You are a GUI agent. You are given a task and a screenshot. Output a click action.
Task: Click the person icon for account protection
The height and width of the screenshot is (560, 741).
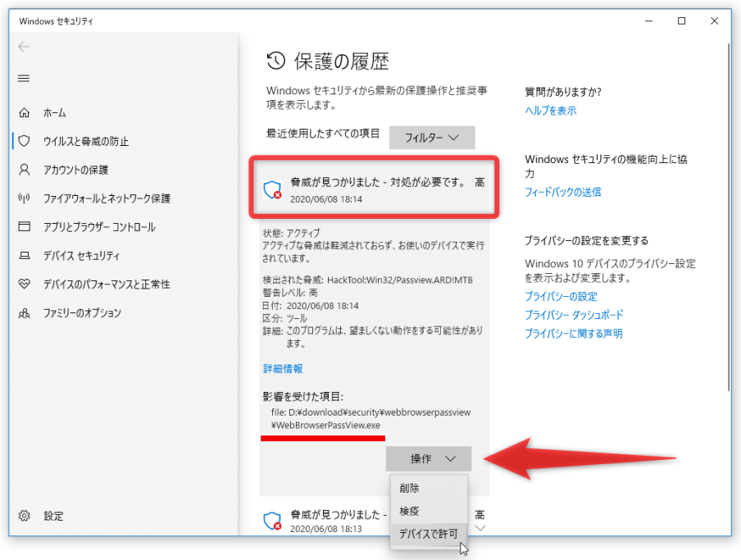[24, 170]
